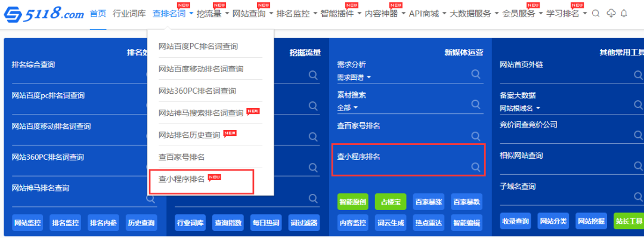The height and width of the screenshot is (238, 644).
Task: Open the search magnifier in top navigation
Action: 596,14
